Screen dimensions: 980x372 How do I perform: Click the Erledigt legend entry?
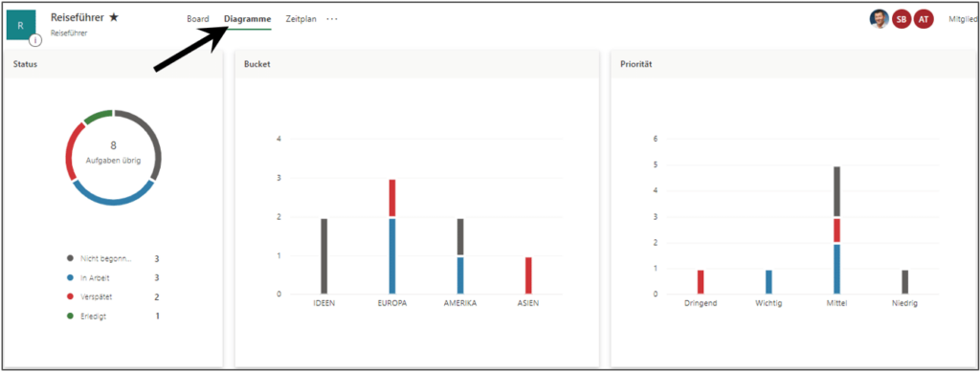click(x=113, y=317)
